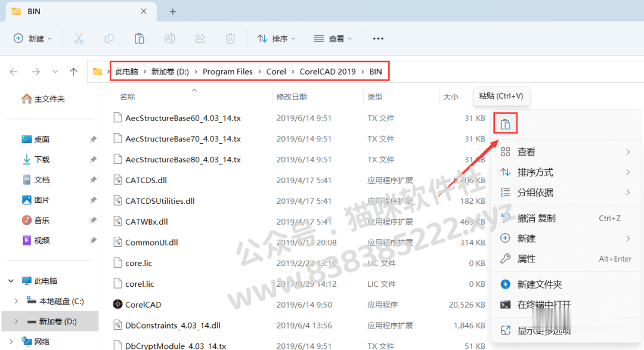Open the 新建 dropdown in toolbar
This screenshot has height=350, width=644.
tap(32, 39)
